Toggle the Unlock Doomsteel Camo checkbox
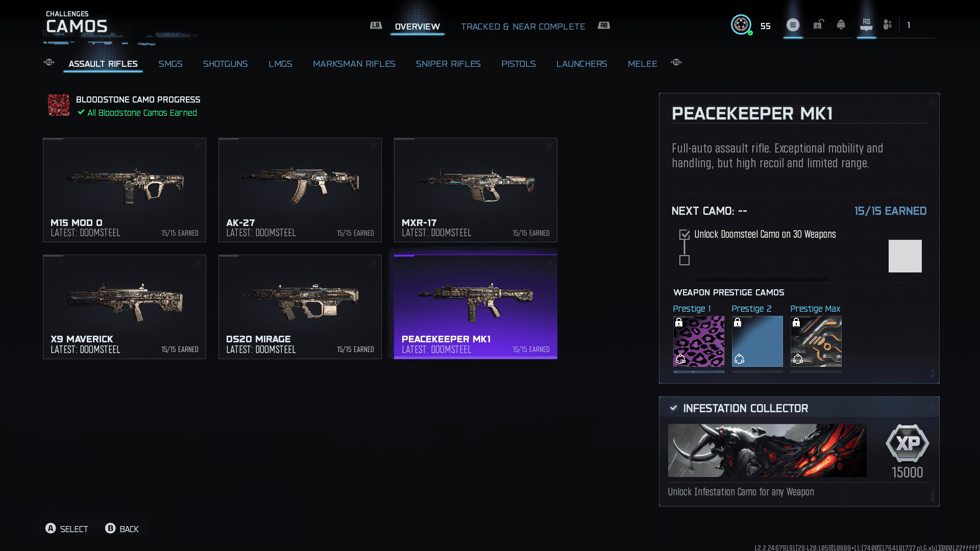The height and width of the screenshot is (551, 980). (684, 235)
